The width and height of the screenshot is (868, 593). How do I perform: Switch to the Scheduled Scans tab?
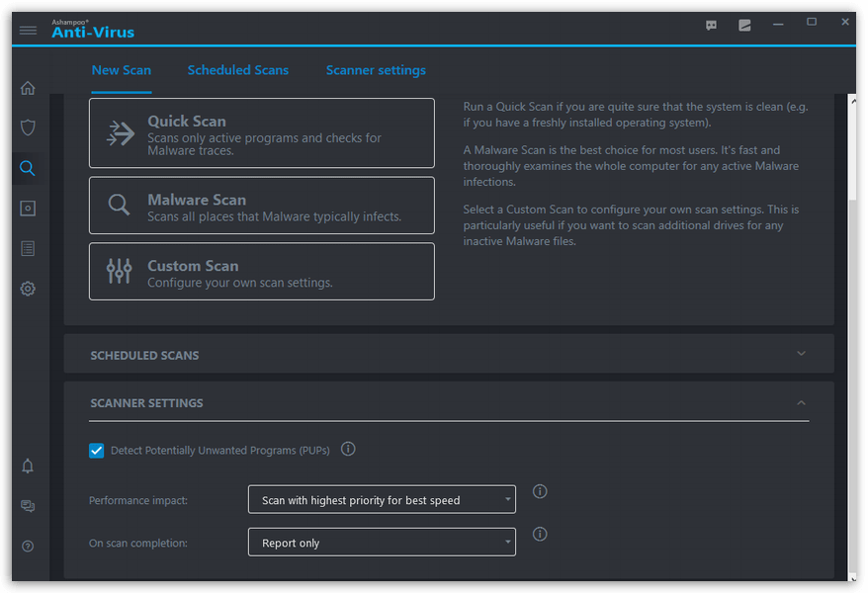[238, 70]
